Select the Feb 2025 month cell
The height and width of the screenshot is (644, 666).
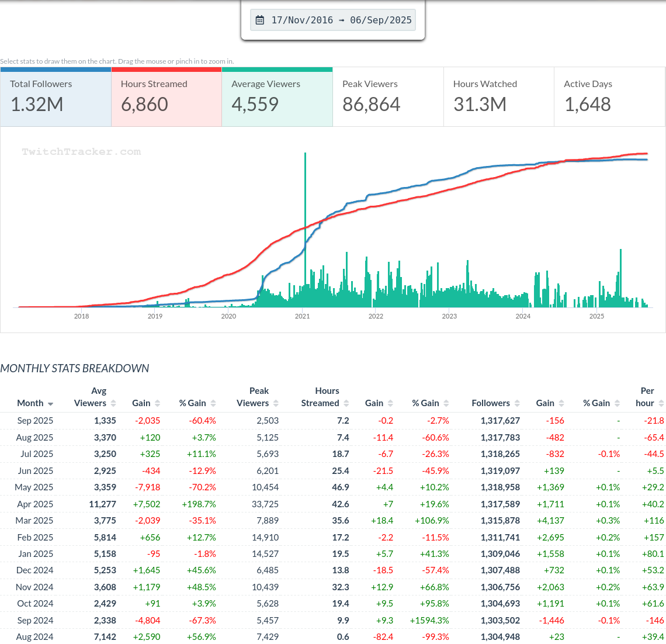point(35,538)
